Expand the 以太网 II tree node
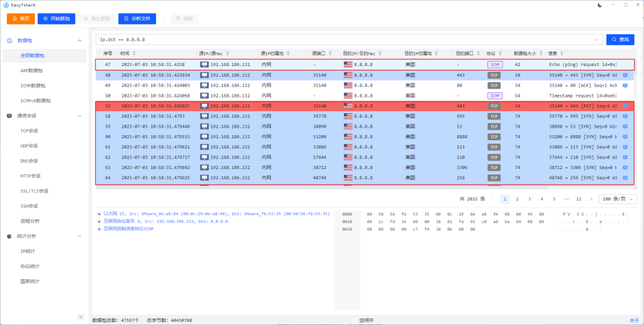The width and height of the screenshot is (644, 325). (x=99, y=214)
